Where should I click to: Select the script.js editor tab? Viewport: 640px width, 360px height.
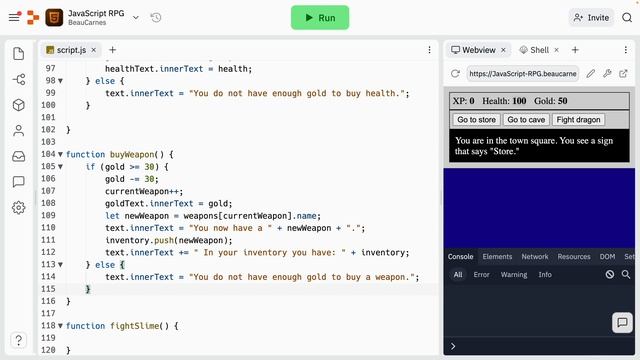click(x=71, y=50)
